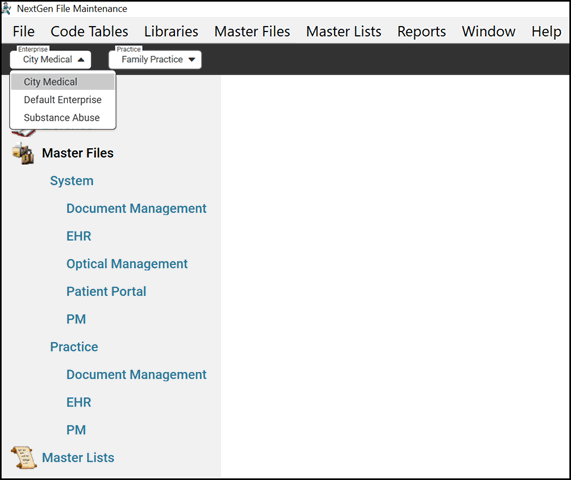Open the Practice dropdown showing Family Practice
This screenshot has height=480, width=571.
click(155, 60)
